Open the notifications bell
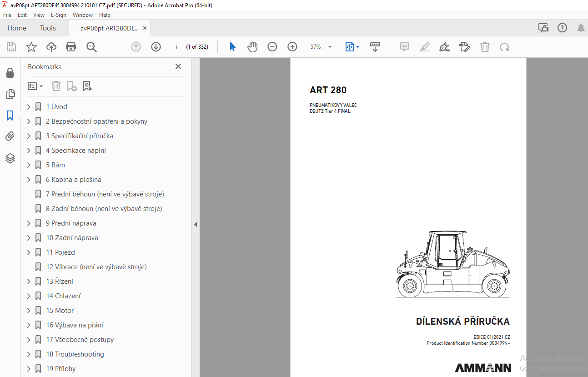Image resolution: width=588 pixels, height=377 pixels. pyautogui.click(x=581, y=28)
